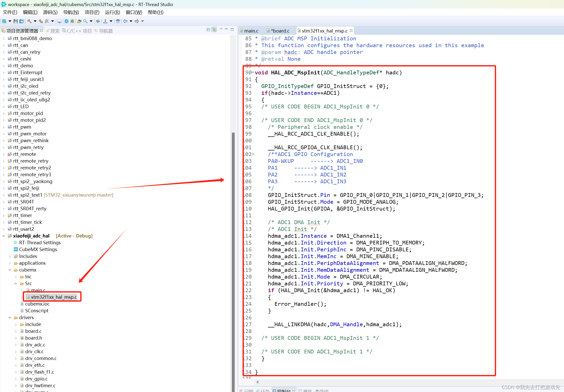Click the New project toolbar icon
This screenshot has height=392, width=564.
click(x=4, y=21)
